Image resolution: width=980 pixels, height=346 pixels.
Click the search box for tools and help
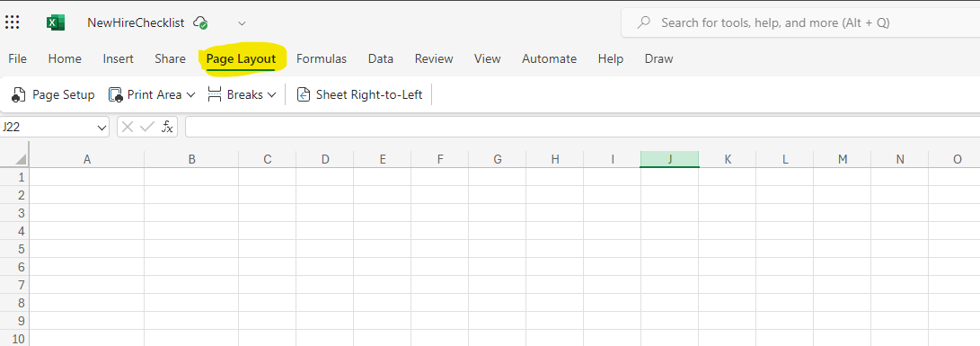800,22
